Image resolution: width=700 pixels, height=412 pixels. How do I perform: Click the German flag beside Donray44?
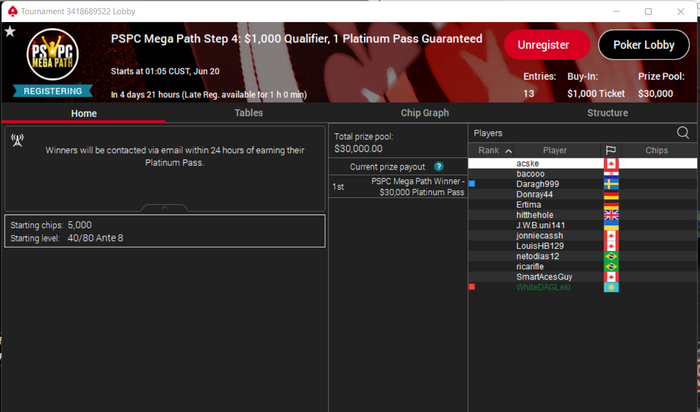611,195
